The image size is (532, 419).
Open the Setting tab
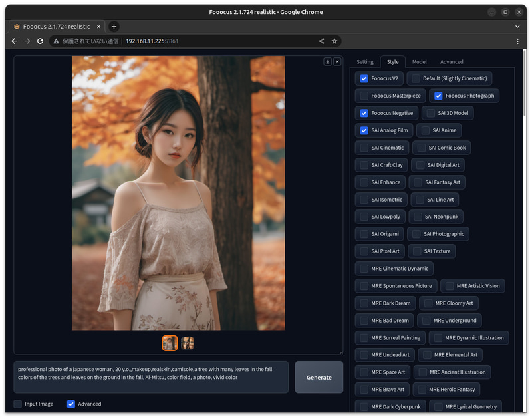[x=364, y=62]
